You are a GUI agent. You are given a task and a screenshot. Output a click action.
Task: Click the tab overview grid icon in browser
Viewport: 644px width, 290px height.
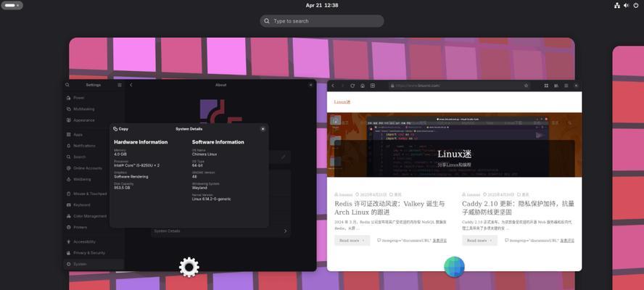[x=546, y=86]
